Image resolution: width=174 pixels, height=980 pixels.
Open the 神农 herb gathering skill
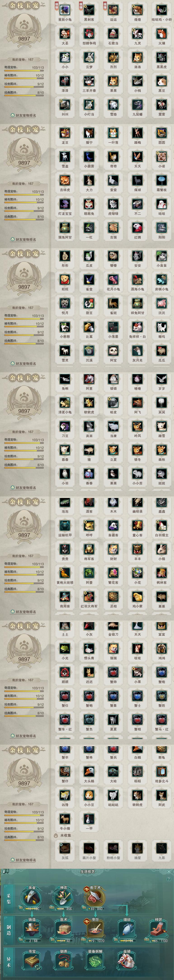[63, 899]
